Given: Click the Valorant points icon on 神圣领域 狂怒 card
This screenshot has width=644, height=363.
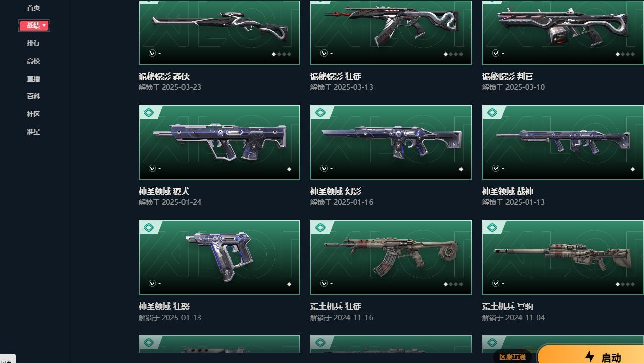Looking at the screenshot, I should (x=152, y=283).
